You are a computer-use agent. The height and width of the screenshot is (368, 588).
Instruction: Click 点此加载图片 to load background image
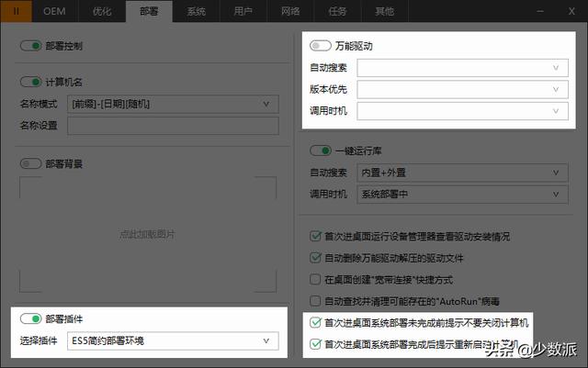(x=147, y=235)
